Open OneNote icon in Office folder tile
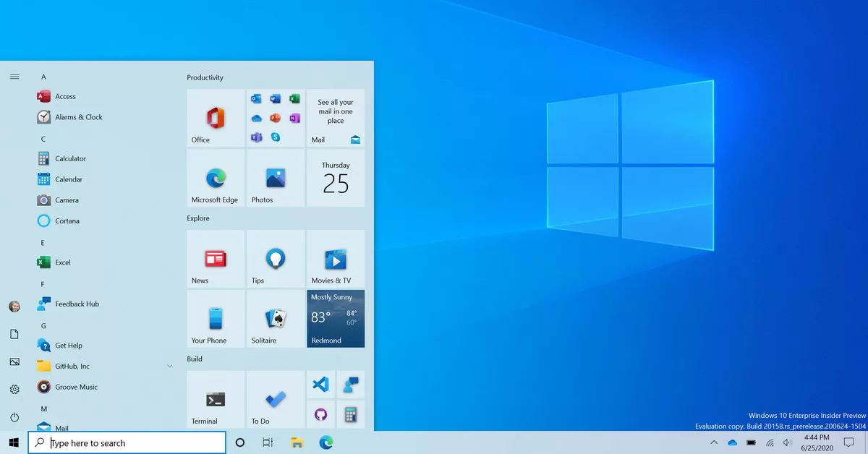The height and width of the screenshot is (454, 868). point(294,119)
